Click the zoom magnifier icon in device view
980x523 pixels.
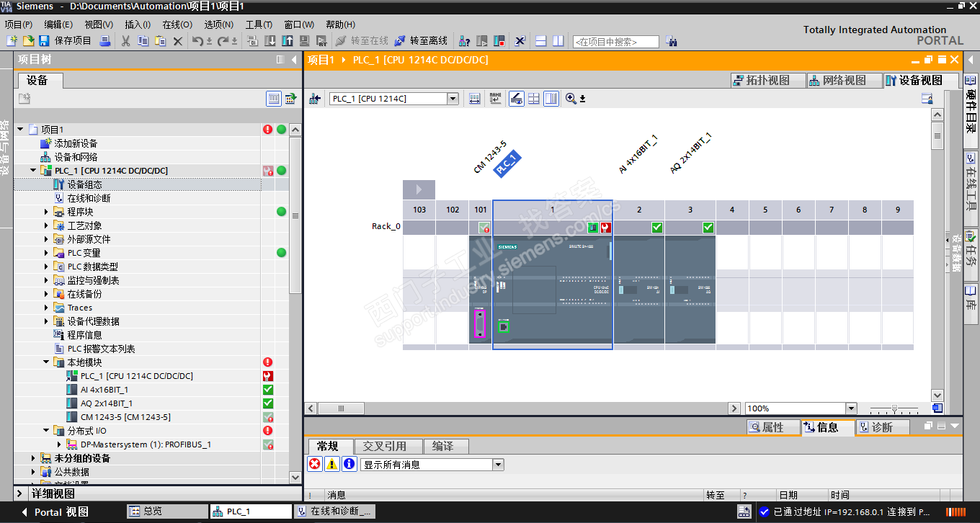[x=571, y=99]
